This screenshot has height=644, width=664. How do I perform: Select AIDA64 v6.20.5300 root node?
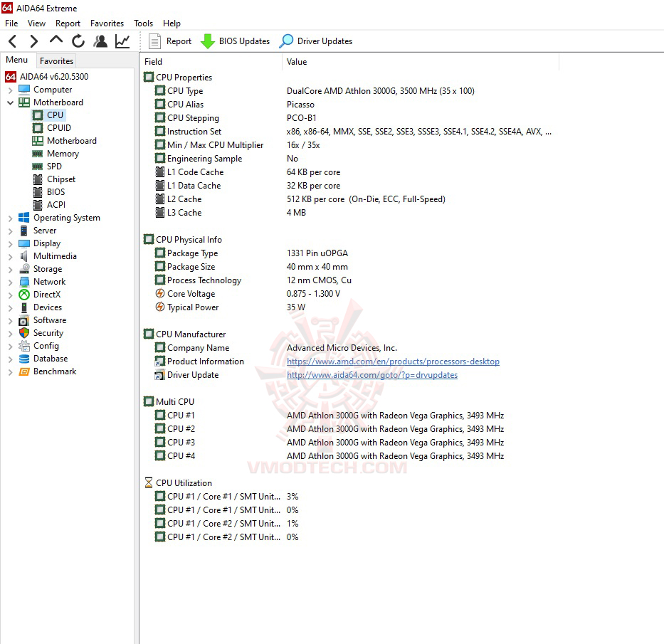[x=54, y=77]
